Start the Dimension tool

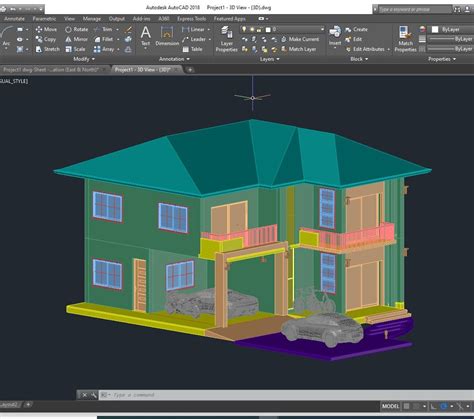pos(167,36)
